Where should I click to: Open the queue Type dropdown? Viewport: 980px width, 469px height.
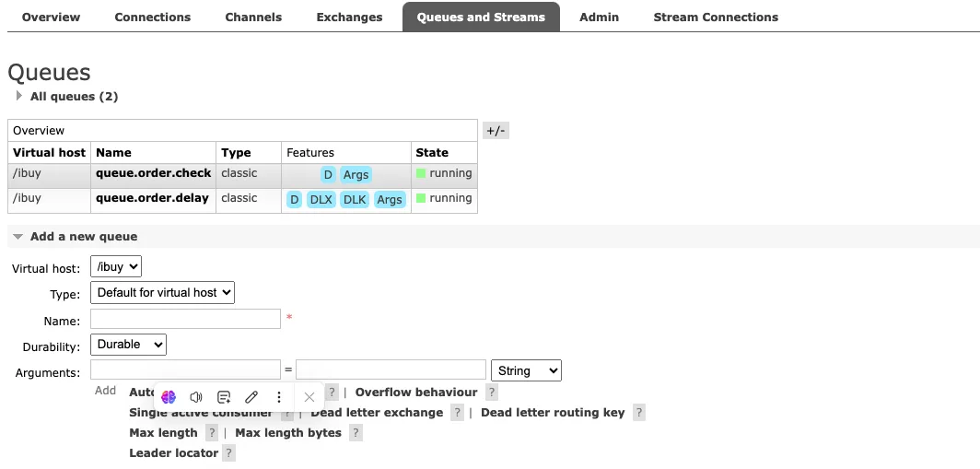pos(163,293)
